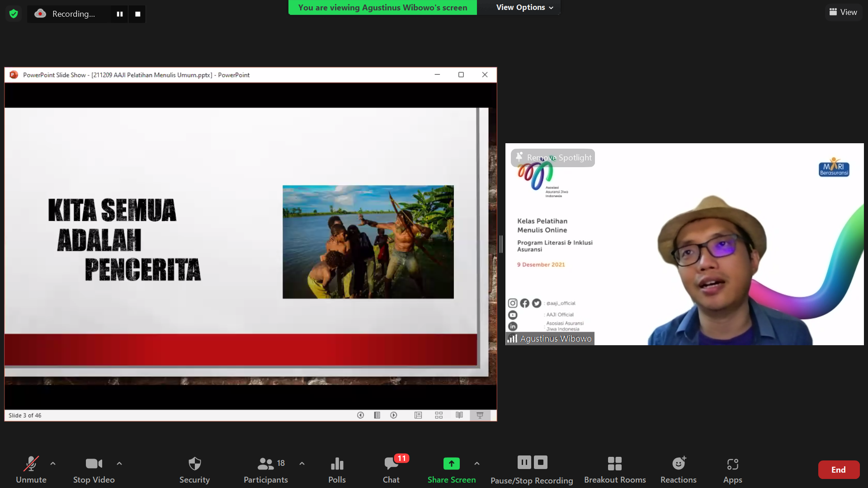Switch to Slide Sorter view in PowerPoint
The image size is (868, 488).
[x=439, y=415]
